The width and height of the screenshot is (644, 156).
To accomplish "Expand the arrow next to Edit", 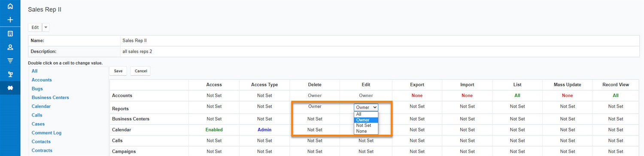I will [x=46, y=27].
